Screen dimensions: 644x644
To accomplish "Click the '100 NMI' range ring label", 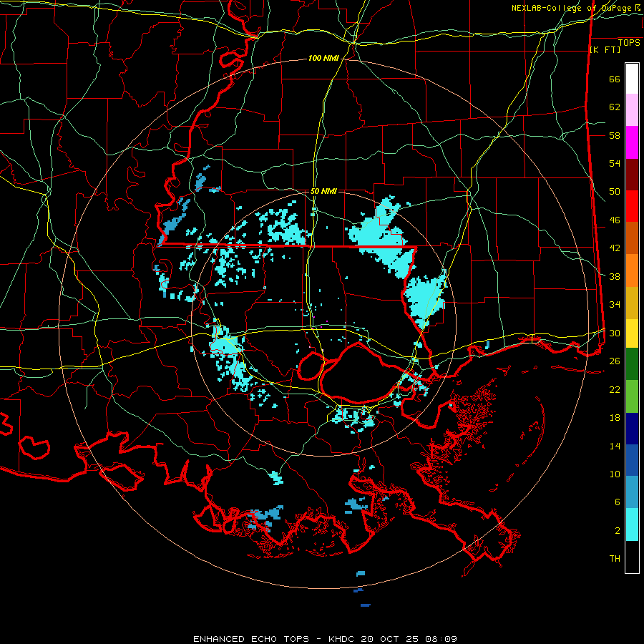I will 323,59.
